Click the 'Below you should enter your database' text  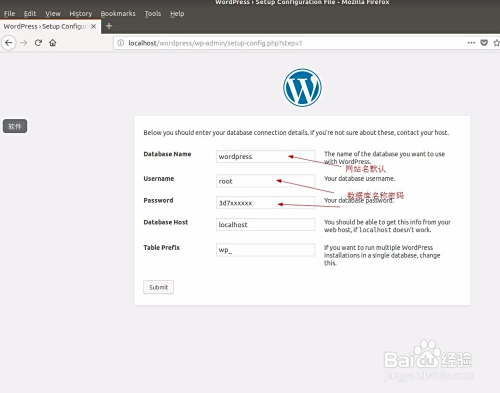click(x=296, y=132)
